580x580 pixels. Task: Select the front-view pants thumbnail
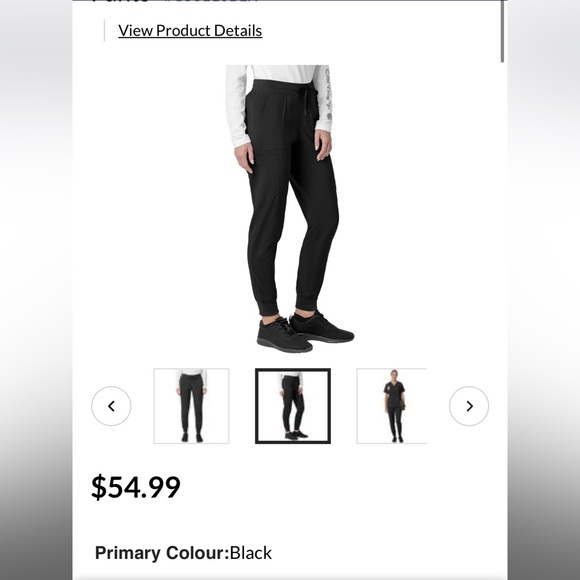(x=192, y=406)
